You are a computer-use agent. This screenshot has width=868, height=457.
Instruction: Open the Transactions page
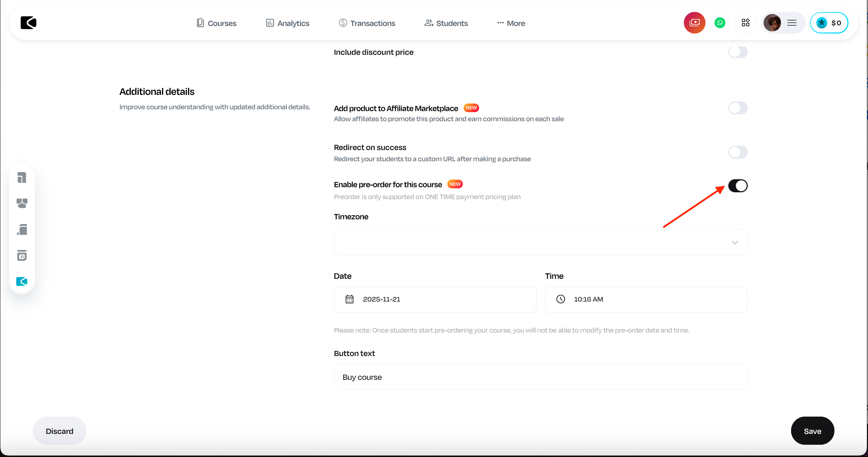[367, 23]
